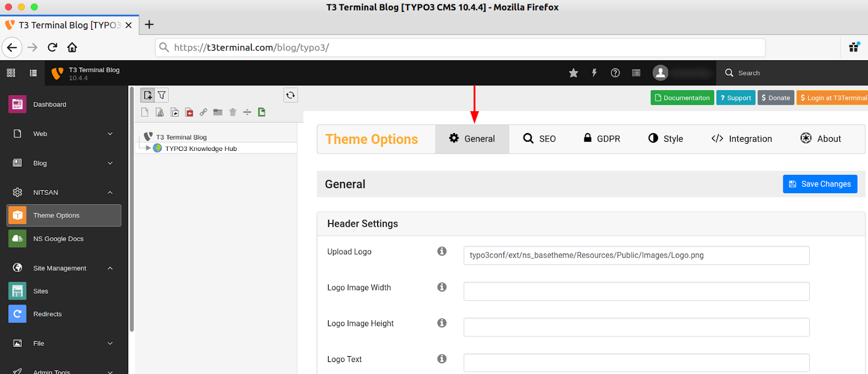Click the Documentation button

click(x=682, y=98)
